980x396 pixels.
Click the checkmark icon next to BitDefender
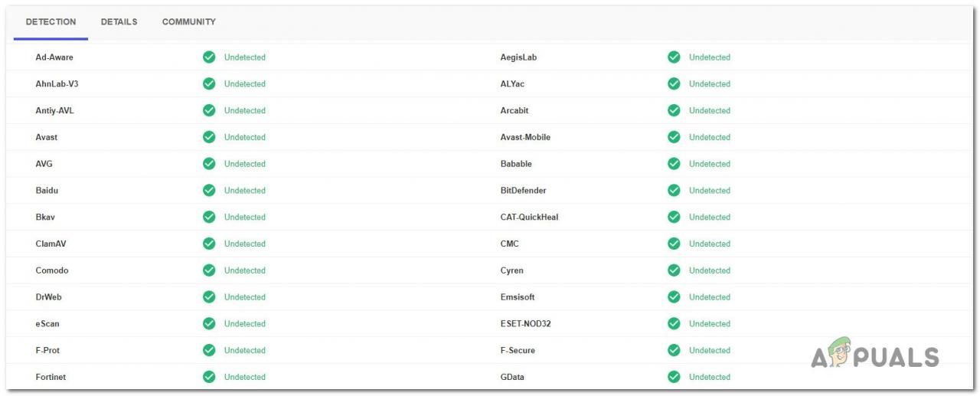[674, 191]
